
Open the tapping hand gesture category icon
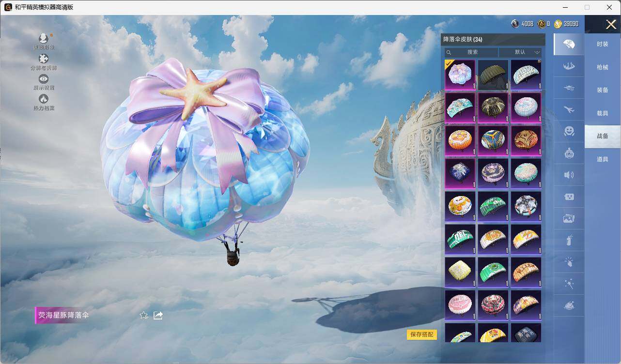coord(569,262)
